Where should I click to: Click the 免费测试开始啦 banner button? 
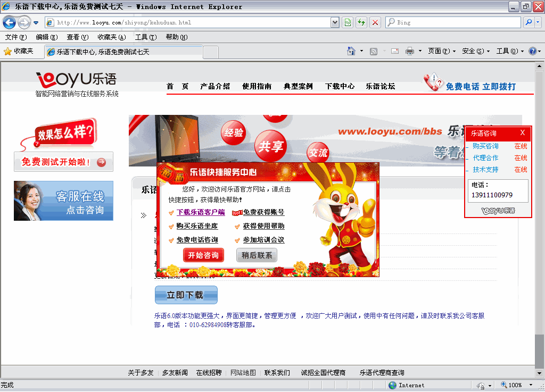64,162
